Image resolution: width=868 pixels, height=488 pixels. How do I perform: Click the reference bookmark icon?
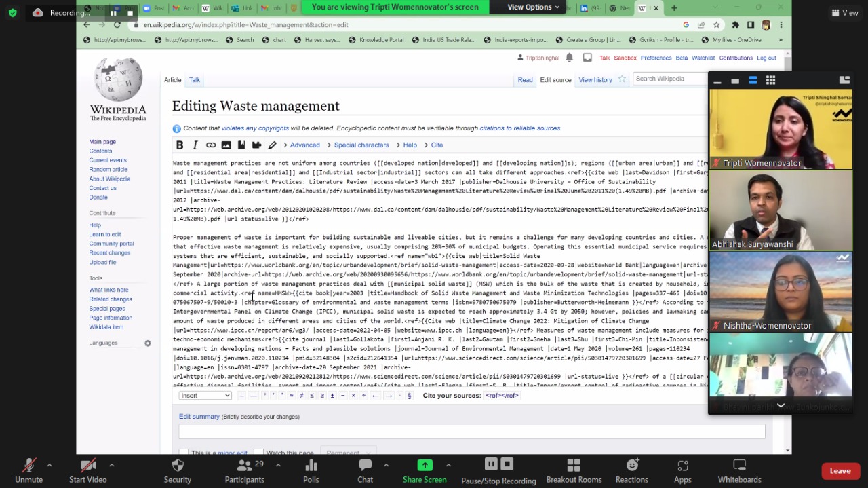[x=241, y=145]
